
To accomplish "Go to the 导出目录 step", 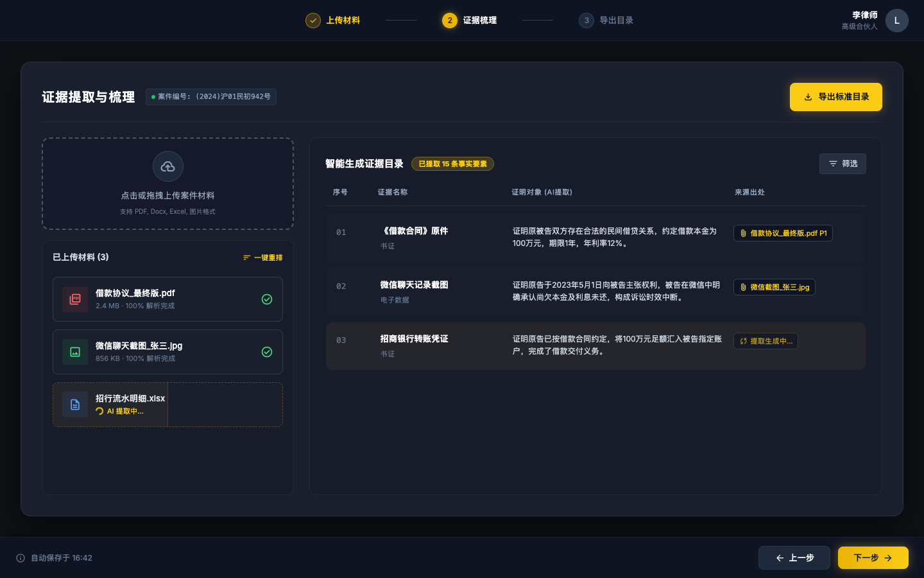I will pyautogui.click(x=606, y=21).
